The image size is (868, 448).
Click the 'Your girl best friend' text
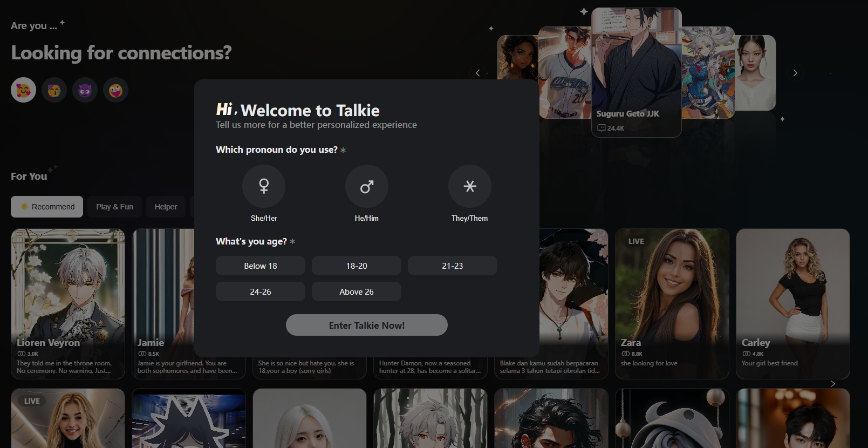pos(769,363)
